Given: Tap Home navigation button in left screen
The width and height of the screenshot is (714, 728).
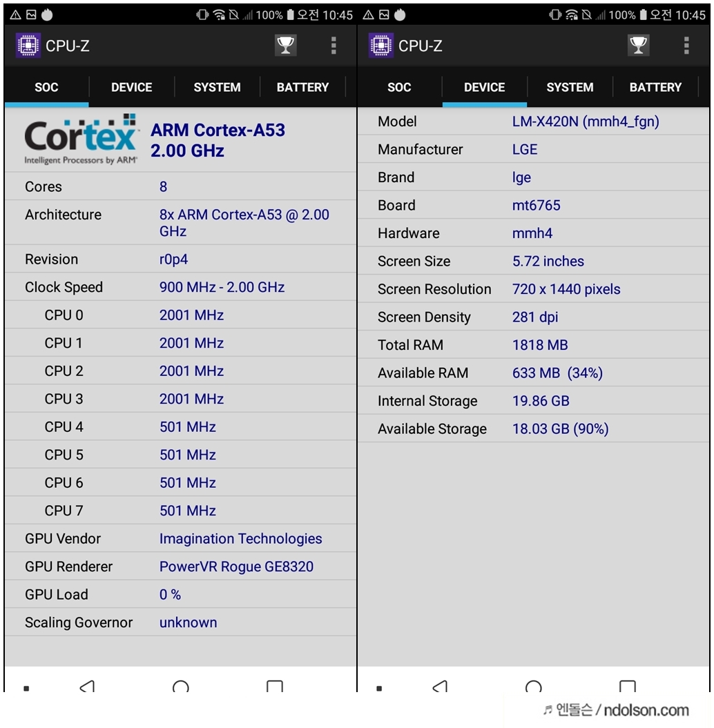Looking at the screenshot, I should (x=181, y=686).
